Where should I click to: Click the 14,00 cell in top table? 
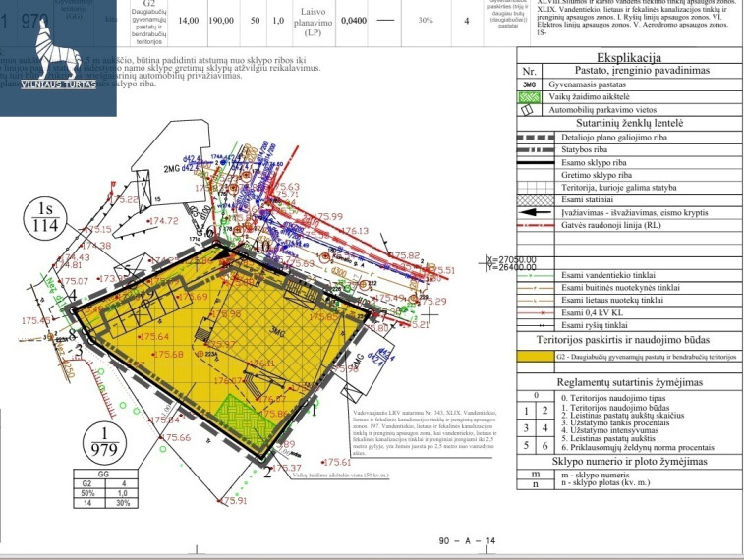(189, 21)
